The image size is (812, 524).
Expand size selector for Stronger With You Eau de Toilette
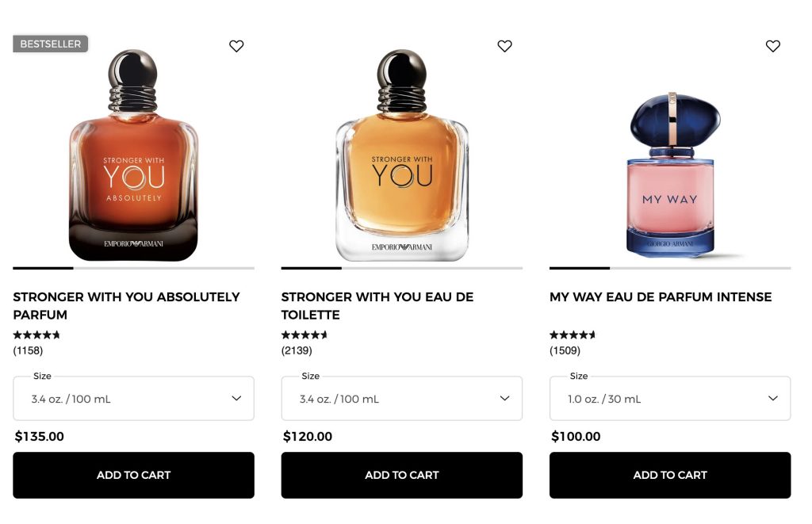click(x=401, y=398)
